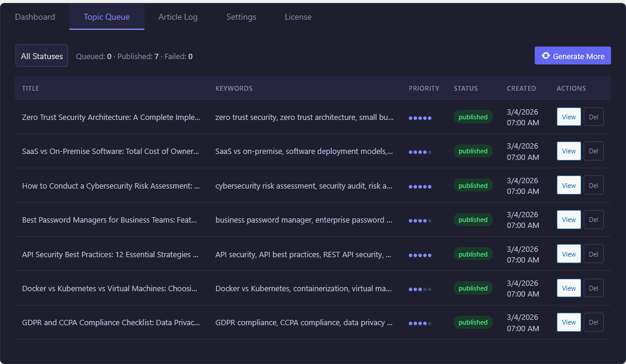
Task: Click the refresh icon on Generate More button
Action: (x=545, y=55)
